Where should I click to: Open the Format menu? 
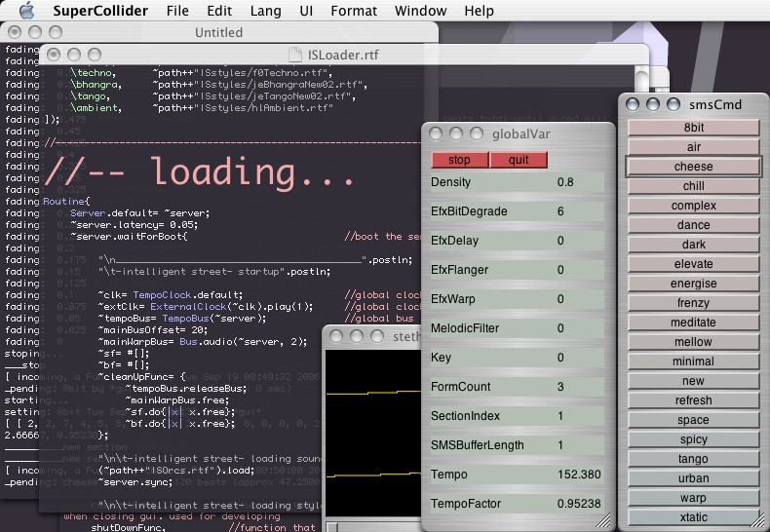[x=354, y=11]
